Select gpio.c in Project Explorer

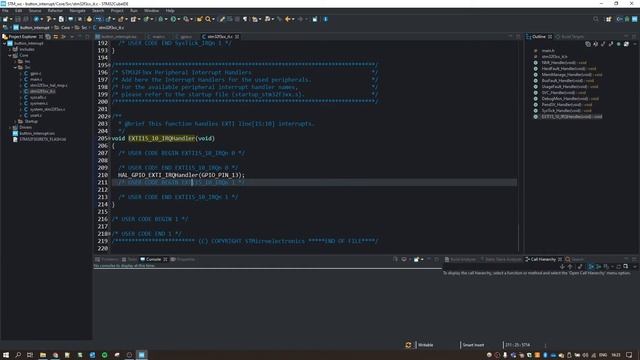35,73
